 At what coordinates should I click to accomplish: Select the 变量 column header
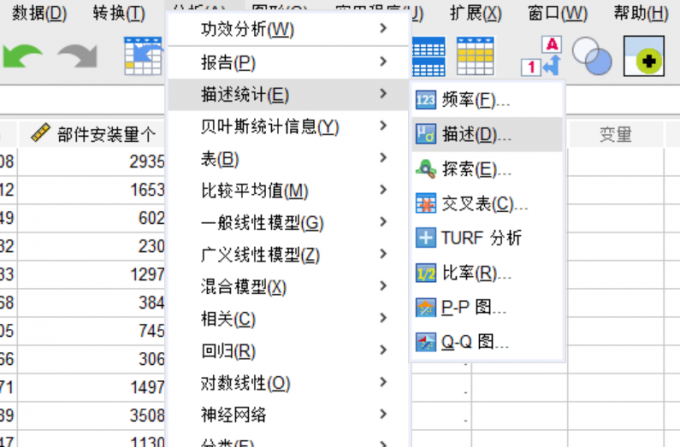(615, 134)
